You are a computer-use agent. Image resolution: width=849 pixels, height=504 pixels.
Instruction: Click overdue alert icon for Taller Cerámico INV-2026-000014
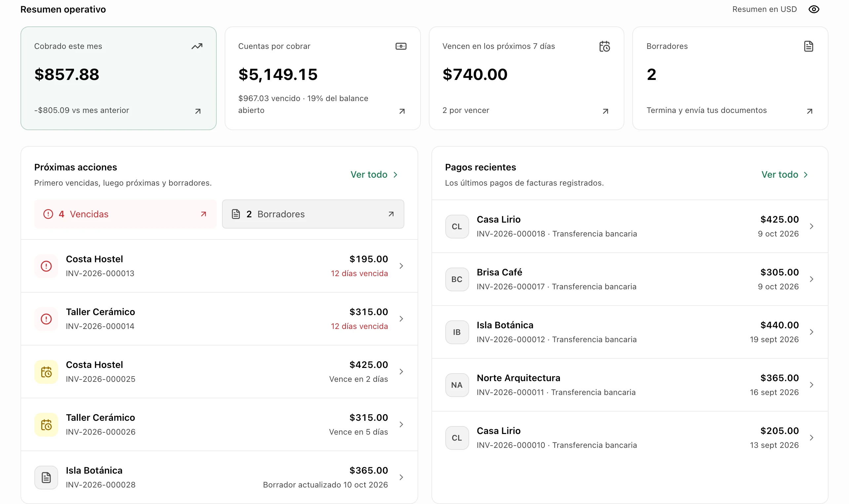(x=46, y=319)
